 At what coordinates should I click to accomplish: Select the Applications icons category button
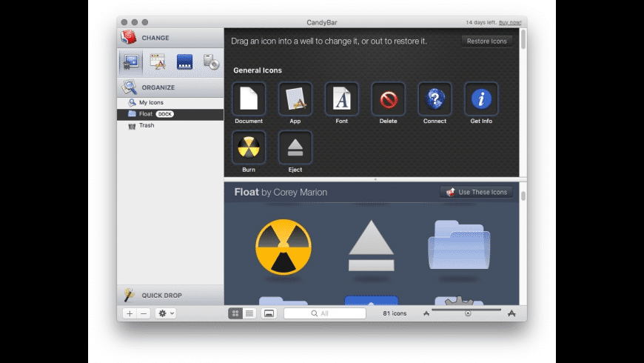[158, 61]
